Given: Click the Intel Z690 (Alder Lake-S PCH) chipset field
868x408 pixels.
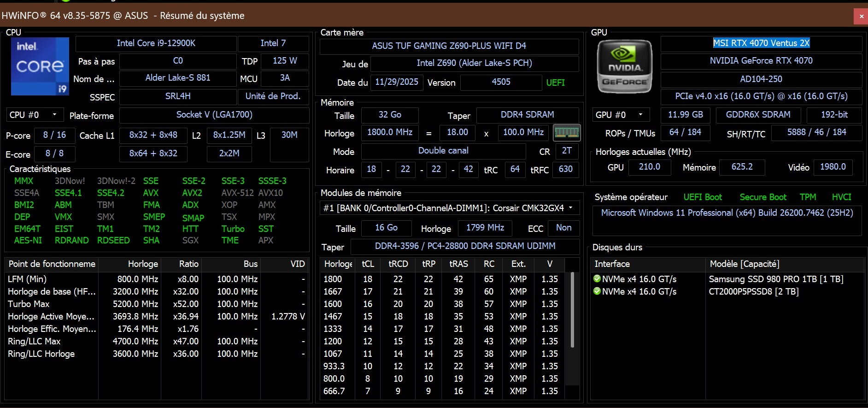Looking at the screenshot, I should click(475, 63).
